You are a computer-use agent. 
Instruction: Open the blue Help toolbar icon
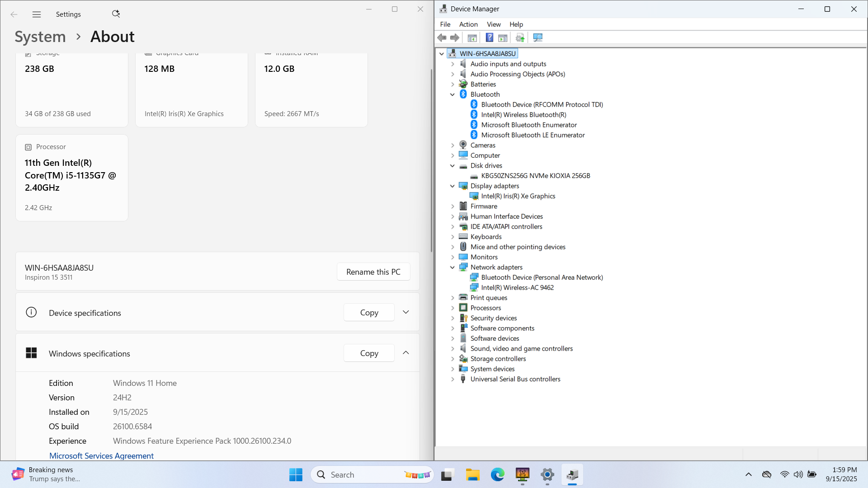click(x=489, y=38)
